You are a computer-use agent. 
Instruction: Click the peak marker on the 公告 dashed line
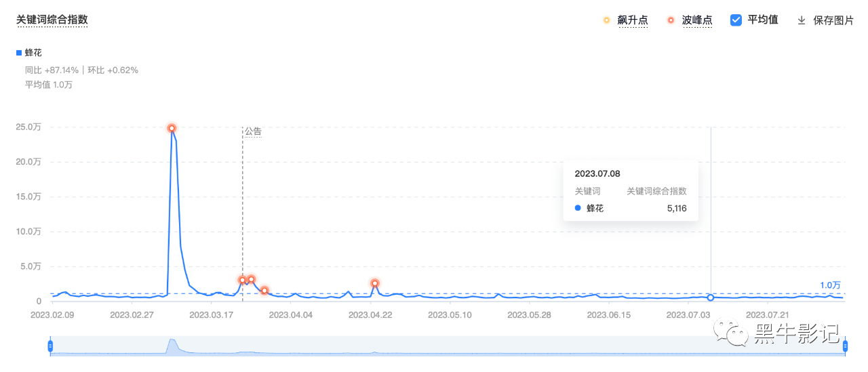242,280
